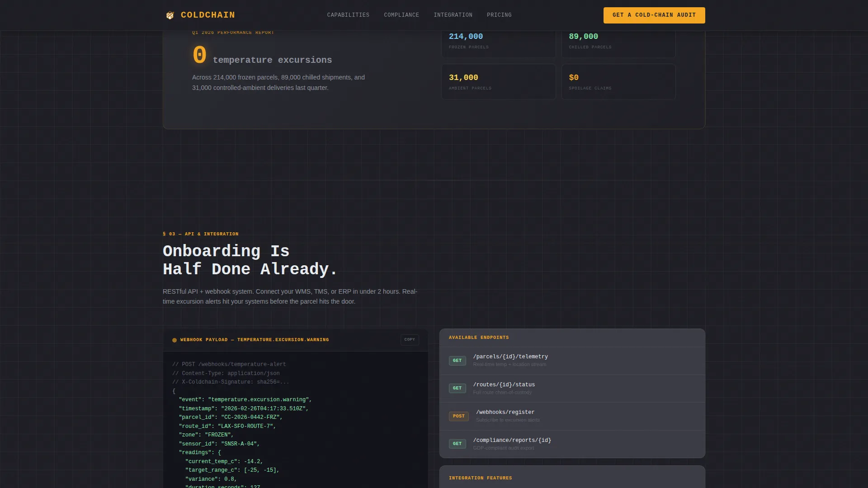
Task: Click the GET badge for compliance reports
Action: tap(458, 444)
